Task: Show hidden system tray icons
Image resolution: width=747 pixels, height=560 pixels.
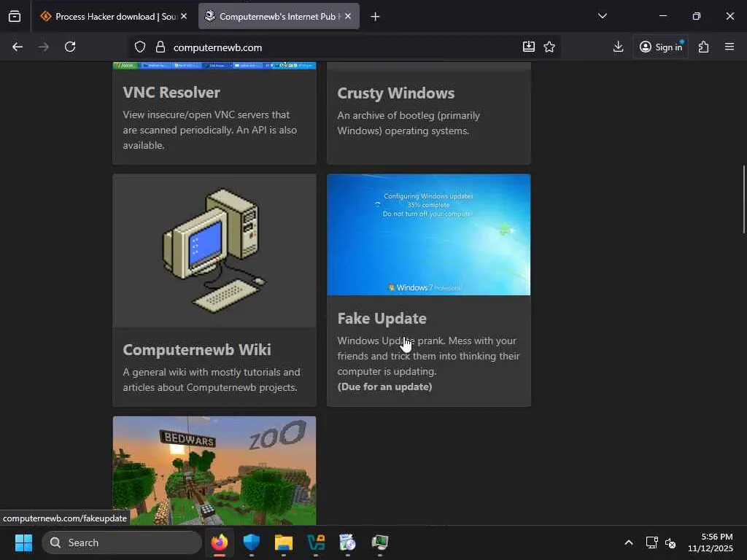Action: pyautogui.click(x=629, y=542)
